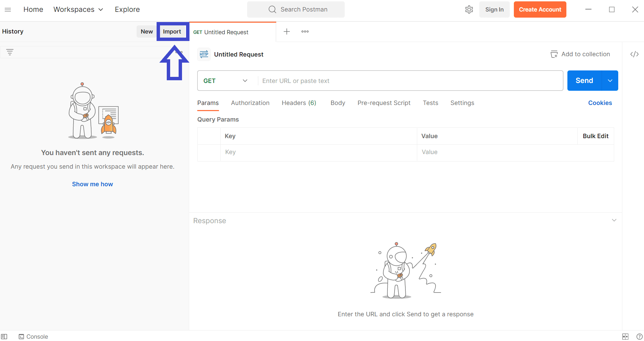Toggle the sidebar icon in the status bar
644x341 pixels.
click(4, 336)
